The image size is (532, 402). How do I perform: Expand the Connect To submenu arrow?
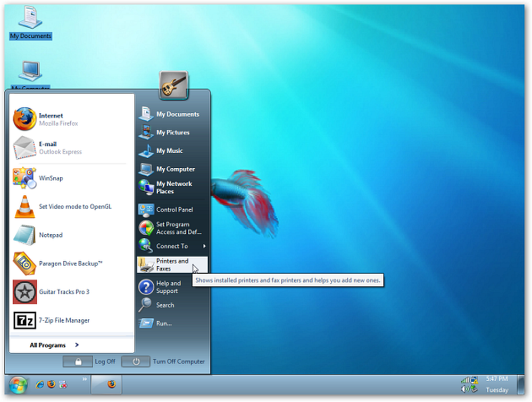204,246
